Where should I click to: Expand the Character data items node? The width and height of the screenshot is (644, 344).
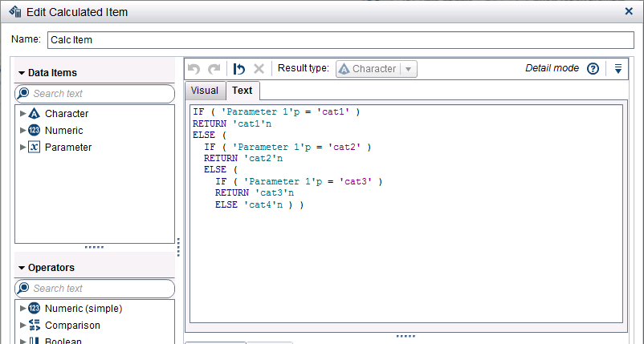[23, 114]
